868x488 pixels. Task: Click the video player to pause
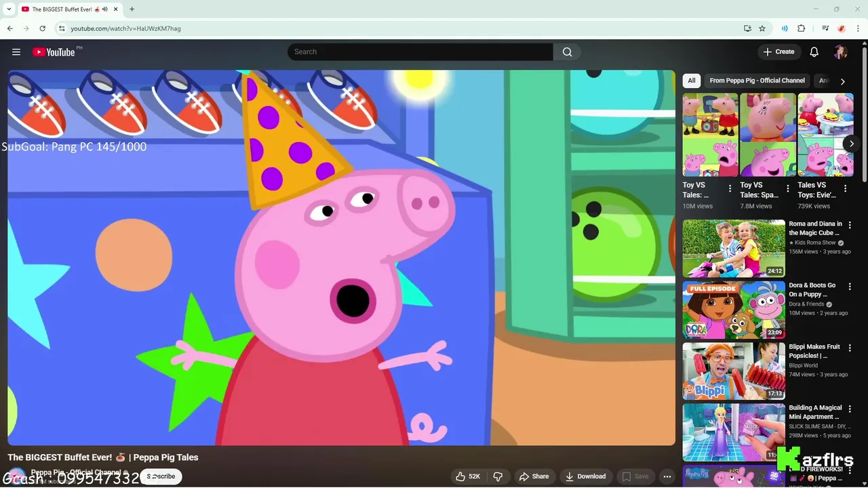tap(342, 258)
